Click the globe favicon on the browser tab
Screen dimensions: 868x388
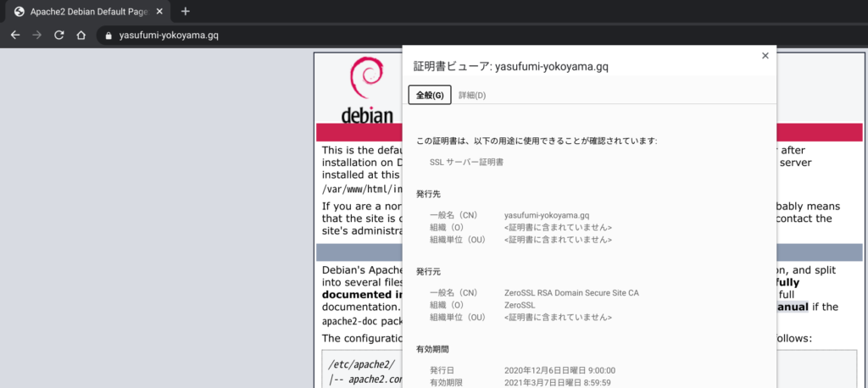pos(19,12)
